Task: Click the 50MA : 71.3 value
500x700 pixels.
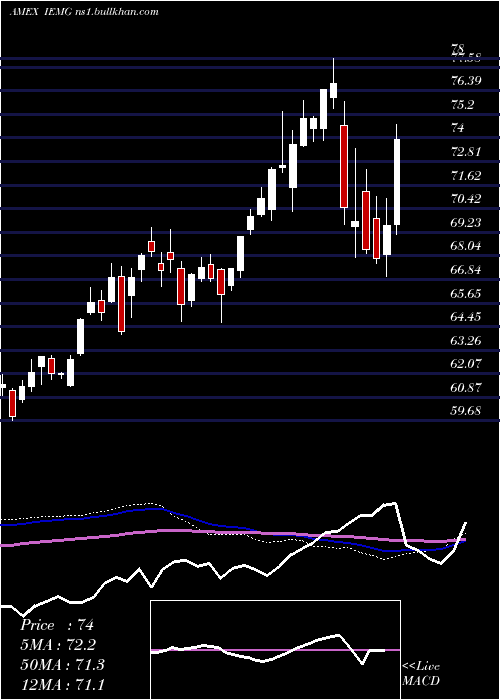Action: pyautogui.click(x=62, y=664)
